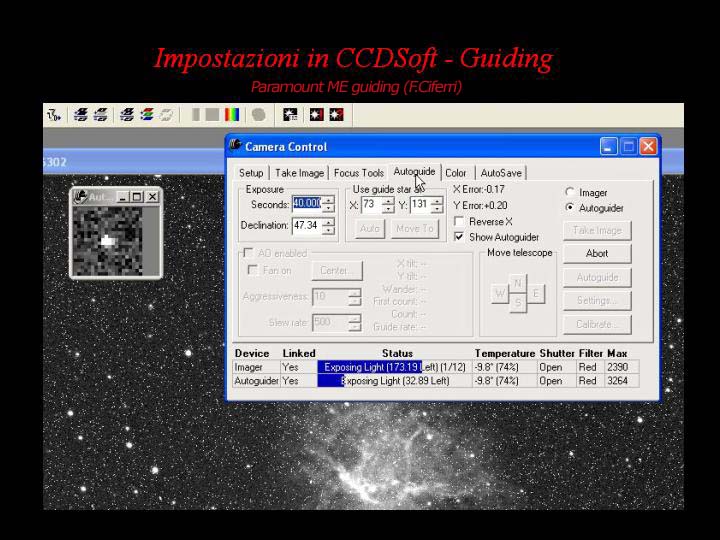The image size is (720, 540).
Task: Click the Abort button
Action: (x=597, y=253)
